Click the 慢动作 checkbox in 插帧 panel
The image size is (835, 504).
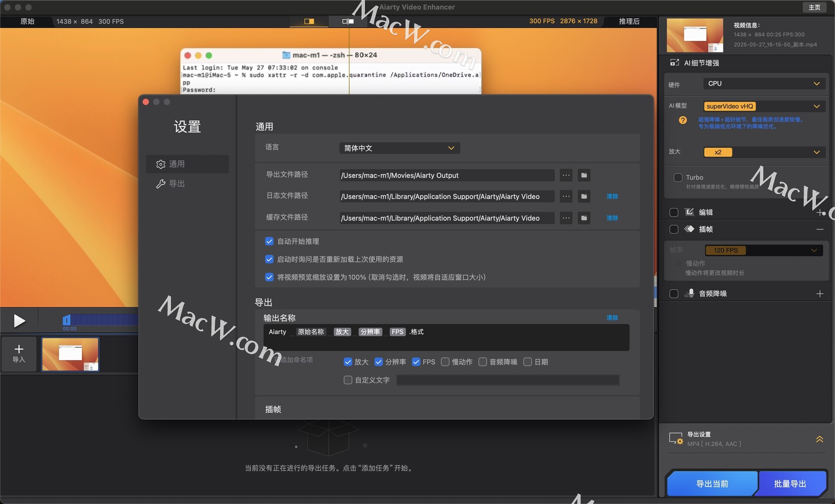click(x=678, y=264)
